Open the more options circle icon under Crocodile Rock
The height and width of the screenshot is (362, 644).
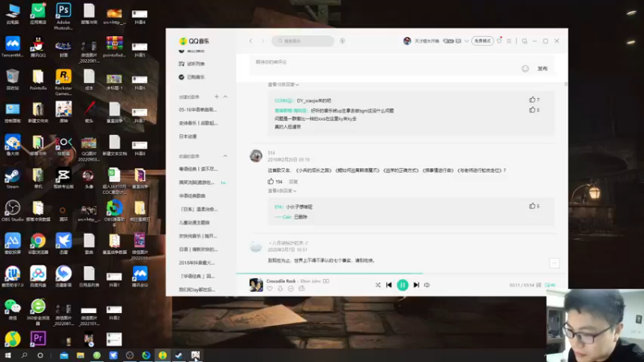(291, 289)
